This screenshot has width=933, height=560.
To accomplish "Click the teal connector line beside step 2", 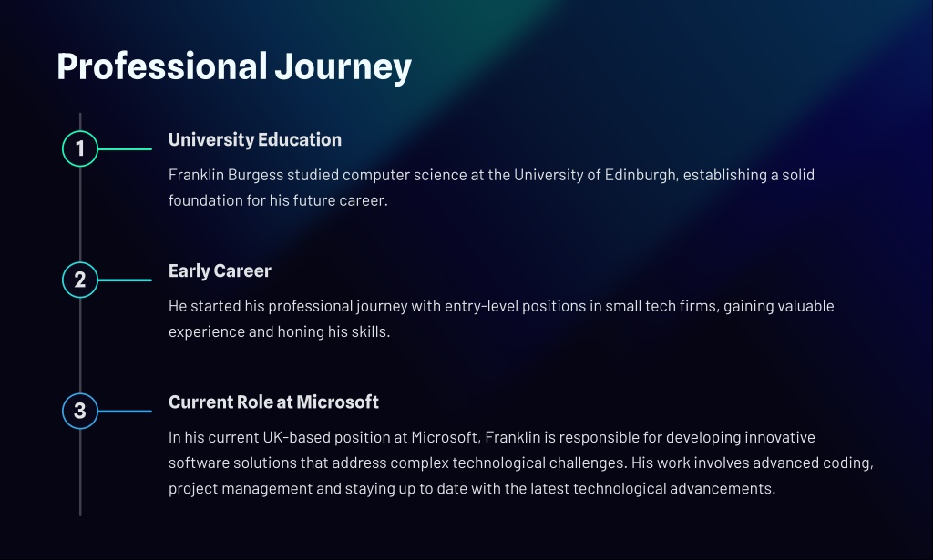I will point(125,280).
